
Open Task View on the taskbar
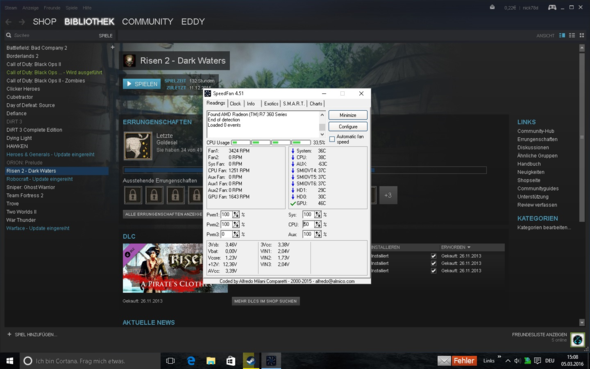[170, 361]
